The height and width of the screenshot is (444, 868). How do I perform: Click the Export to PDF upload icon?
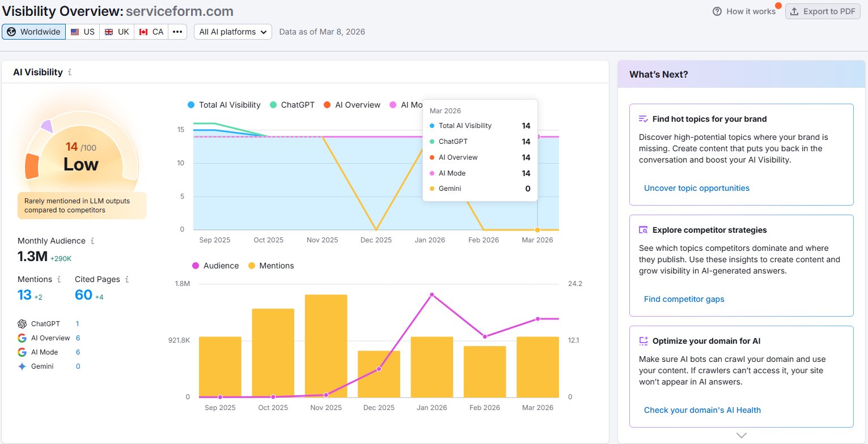[794, 11]
